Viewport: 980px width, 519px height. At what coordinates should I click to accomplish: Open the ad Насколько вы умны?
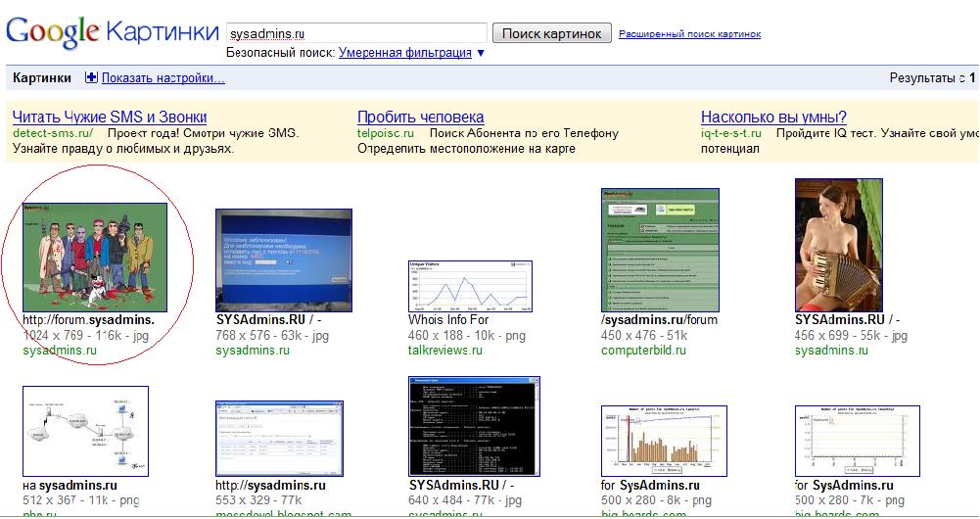(x=773, y=117)
